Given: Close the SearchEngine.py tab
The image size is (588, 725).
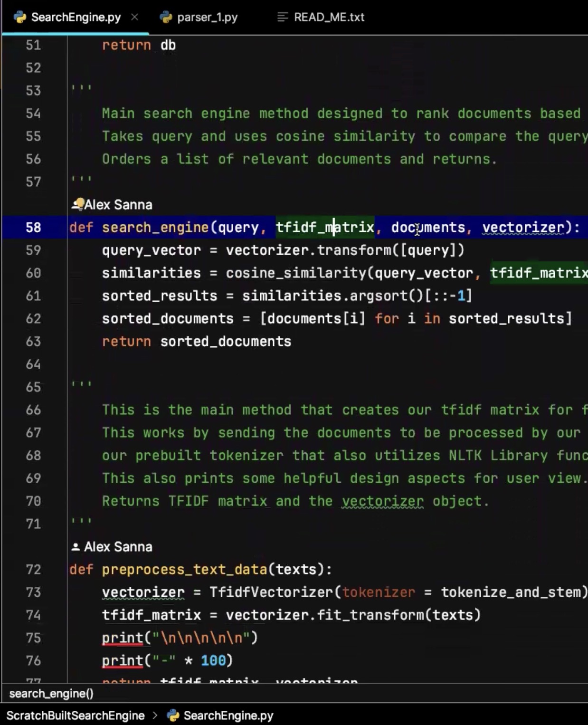Looking at the screenshot, I should pos(135,17).
